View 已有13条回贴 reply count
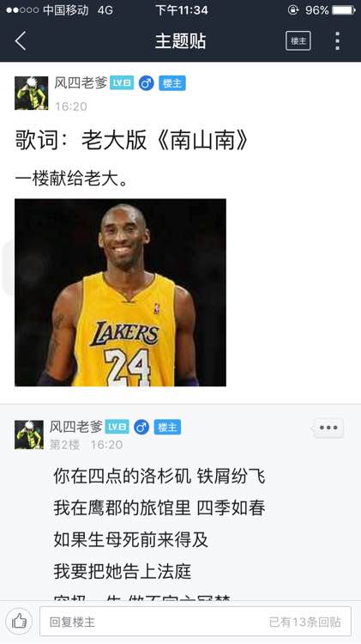Screen dimensions: 361x644 304,622
